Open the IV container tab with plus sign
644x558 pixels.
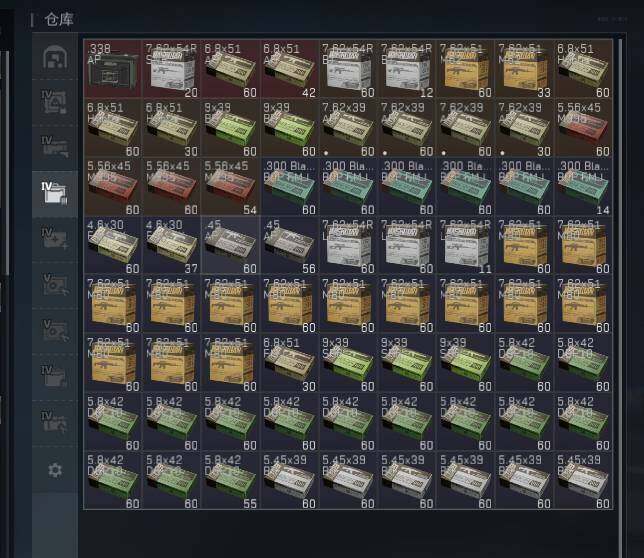point(55,239)
